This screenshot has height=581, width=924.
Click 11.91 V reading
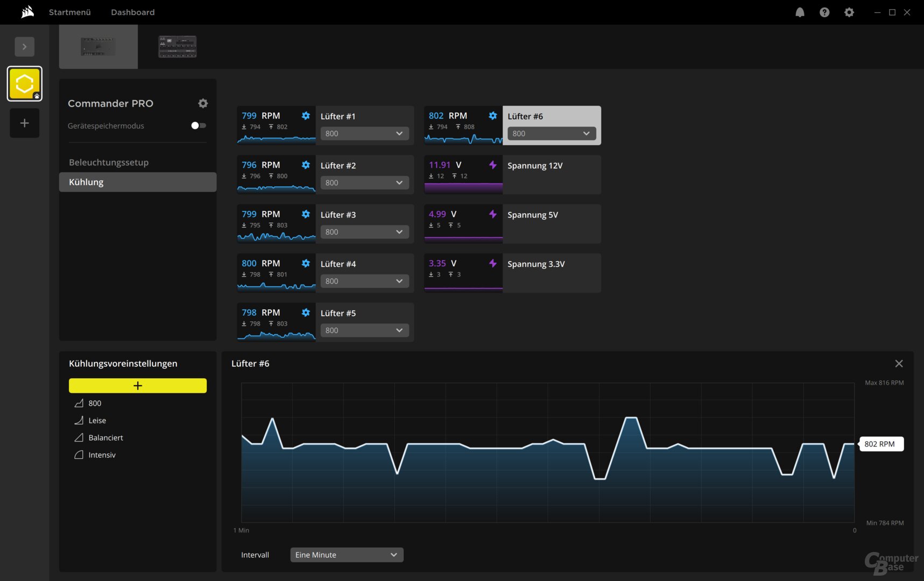coord(445,165)
